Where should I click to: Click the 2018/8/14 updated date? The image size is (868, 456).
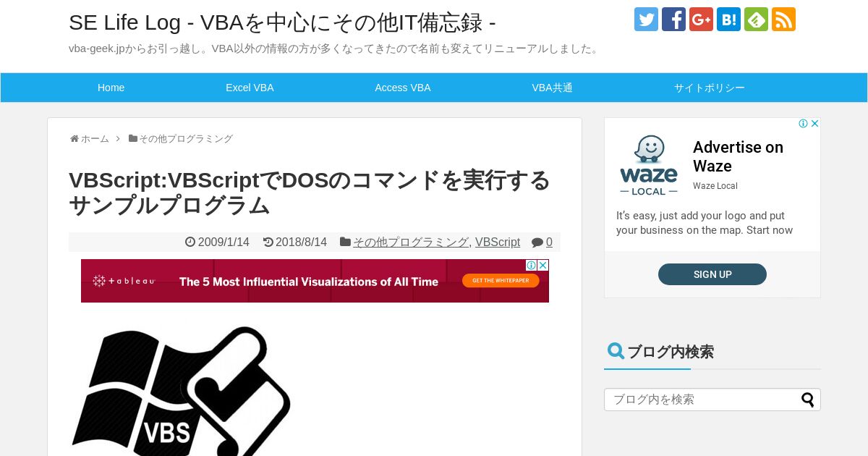pos(301,242)
